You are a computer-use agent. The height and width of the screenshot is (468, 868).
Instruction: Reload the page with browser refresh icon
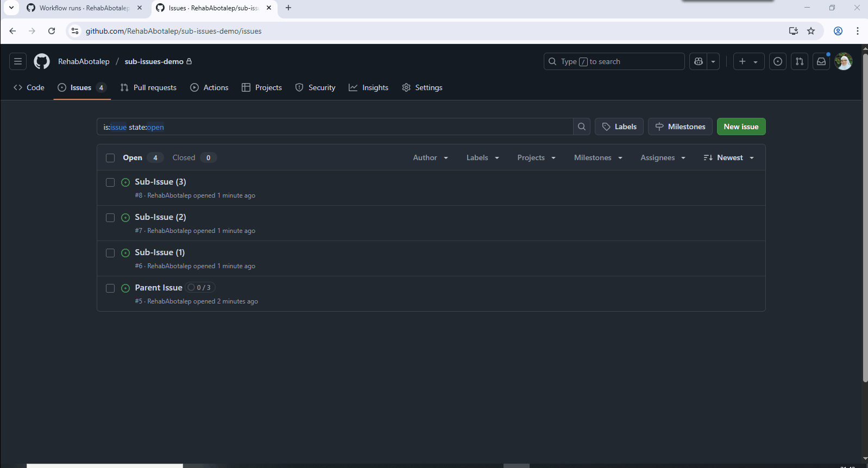point(52,31)
